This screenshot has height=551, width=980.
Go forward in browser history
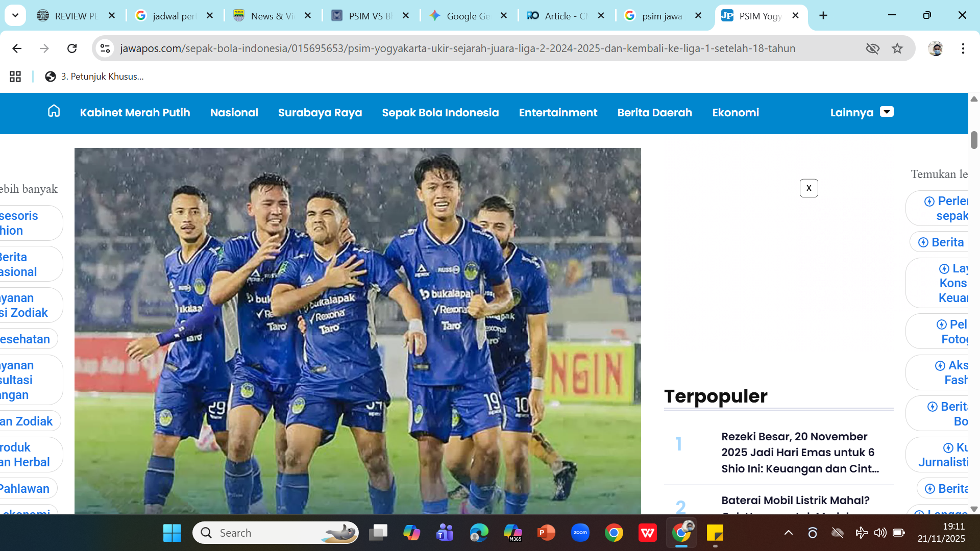pos(44,48)
